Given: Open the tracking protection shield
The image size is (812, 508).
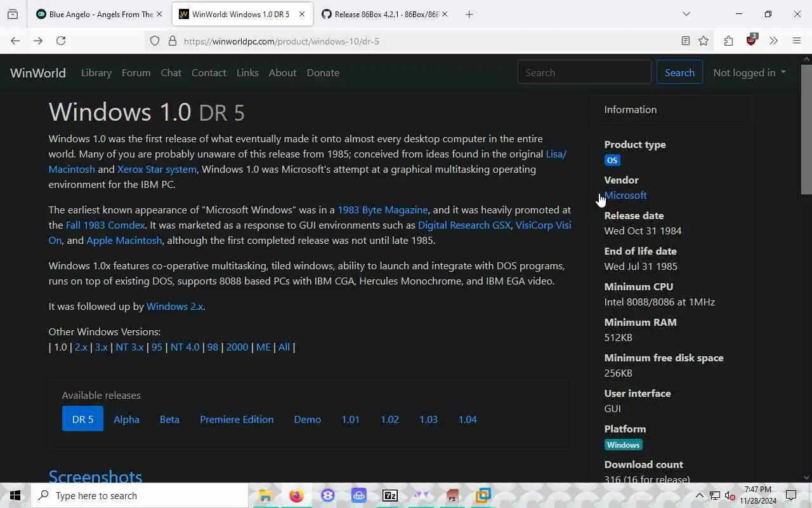Looking at the screenshot, I should [155, 41].
